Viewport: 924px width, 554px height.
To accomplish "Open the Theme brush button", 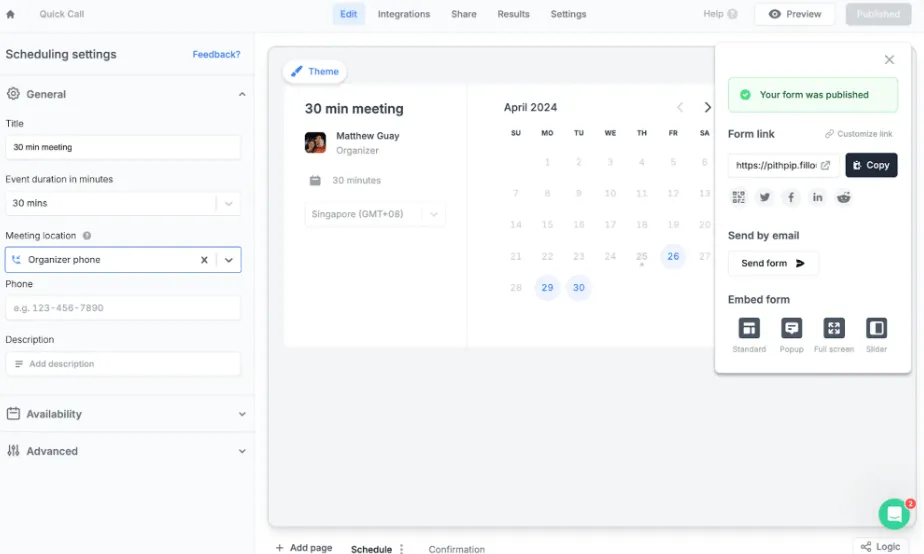I will (x=315, y=71).
